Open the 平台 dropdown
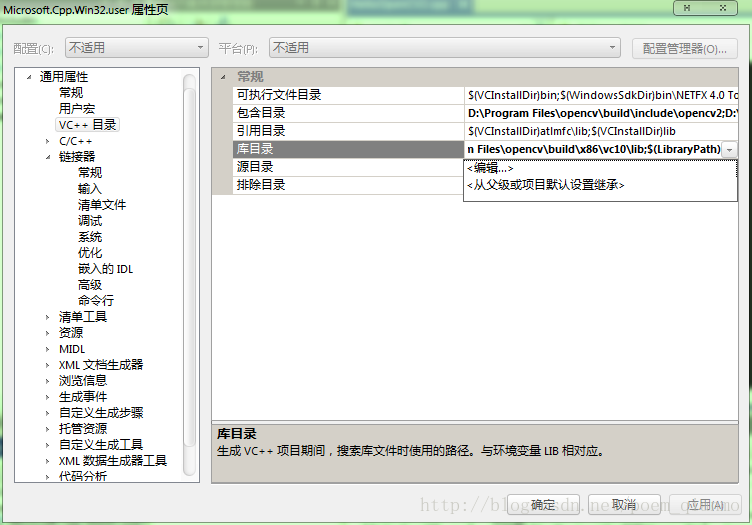Screen dimensions: 752x525 pos(445,48)
